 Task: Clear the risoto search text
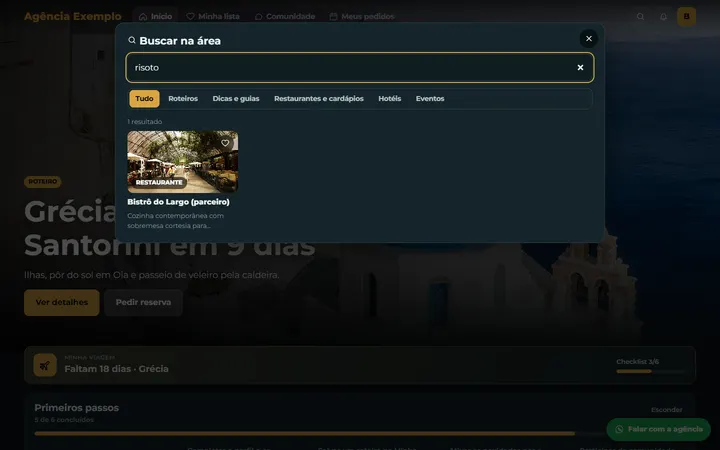point(580,68)
